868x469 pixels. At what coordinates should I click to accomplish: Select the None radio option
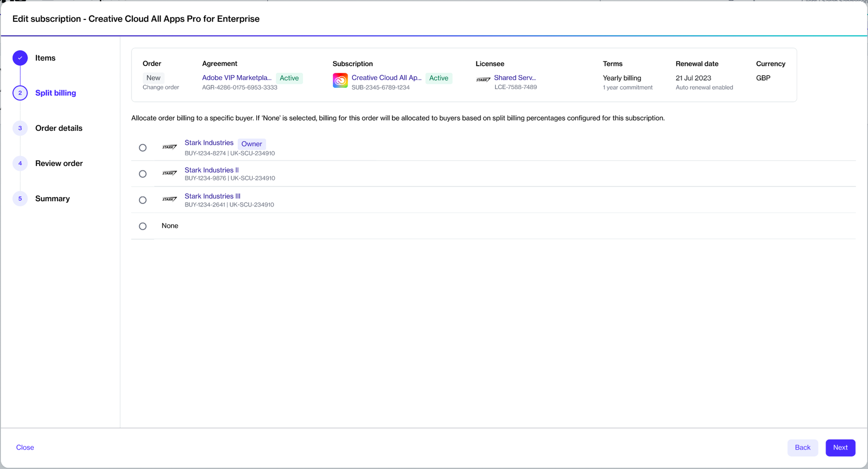click(x=143, y=226)
